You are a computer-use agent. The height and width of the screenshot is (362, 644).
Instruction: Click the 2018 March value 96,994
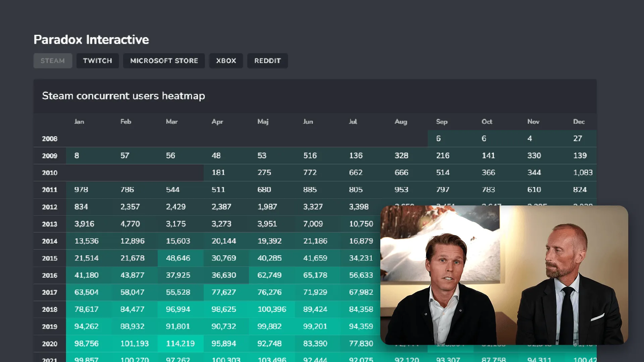[x=178, y=309]
